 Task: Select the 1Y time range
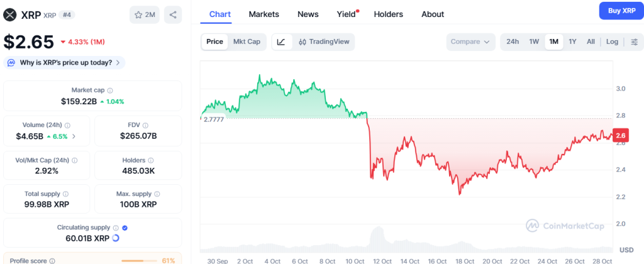tap(572, 42)
